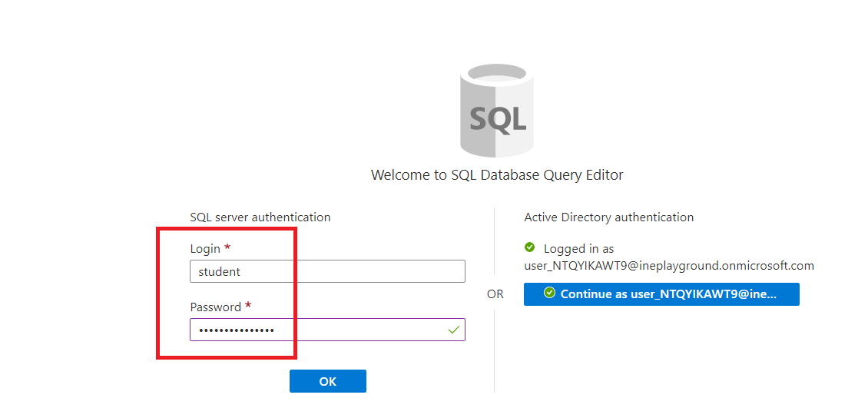Focus the masked Password input field
This screenshot has height=418, width=868.
coord(315,330)
